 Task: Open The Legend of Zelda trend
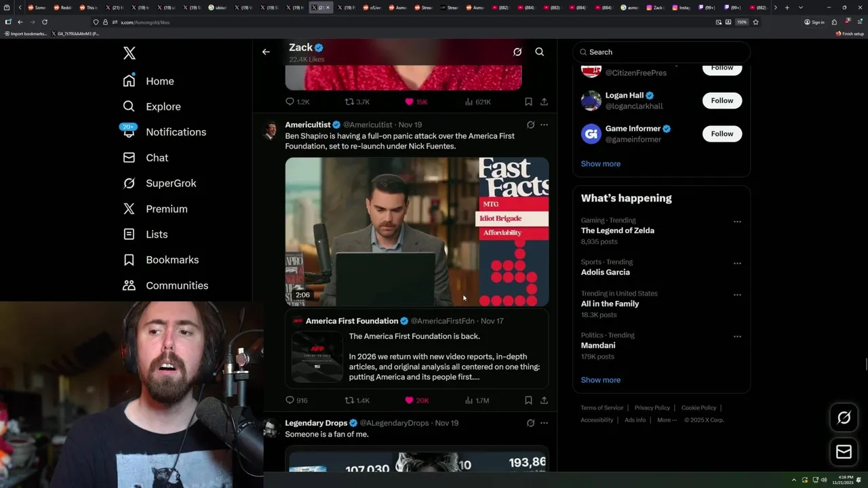pyautogui.click(x=618, y=230)
